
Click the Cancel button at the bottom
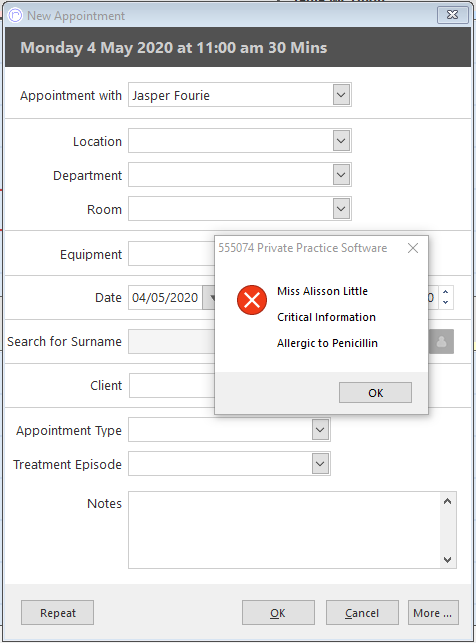362,613
